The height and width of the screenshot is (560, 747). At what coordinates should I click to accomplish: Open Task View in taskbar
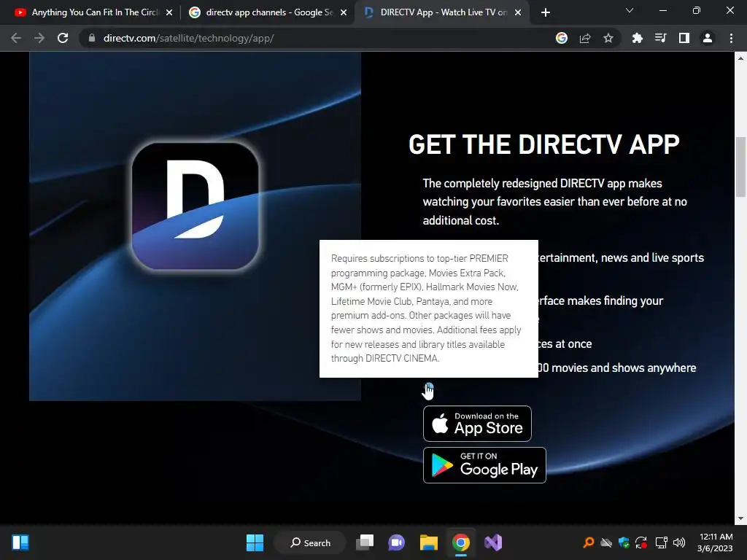pos(365,542)
